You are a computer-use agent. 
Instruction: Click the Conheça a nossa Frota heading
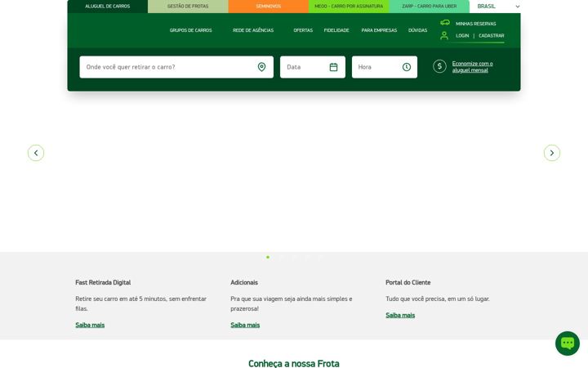(x=294, y=363)
